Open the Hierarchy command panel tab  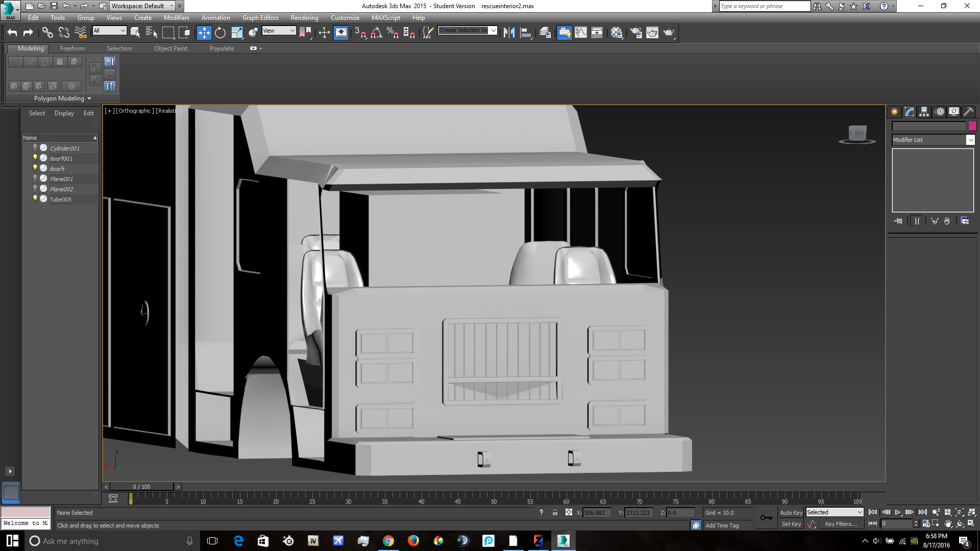tap(924, 112)
